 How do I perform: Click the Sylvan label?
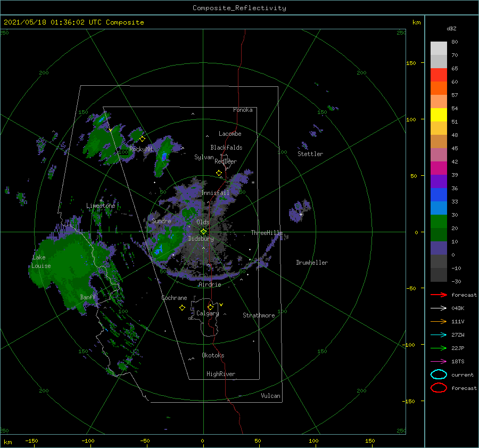point(204,157)
